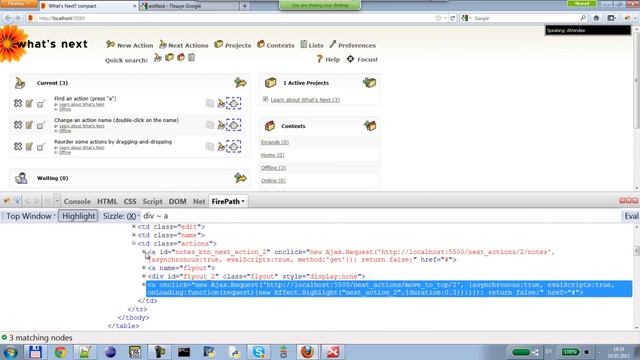Open the Projects navigation link

233,45
